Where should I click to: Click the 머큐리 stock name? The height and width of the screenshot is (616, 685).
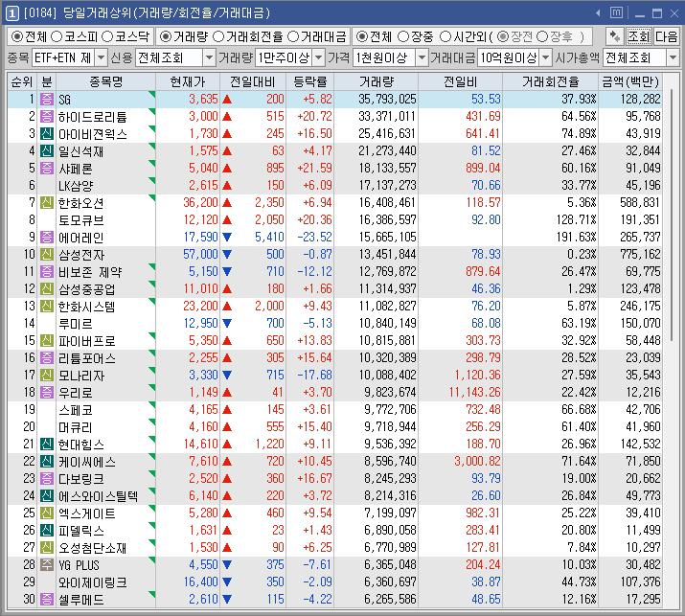tap(76, 427)
